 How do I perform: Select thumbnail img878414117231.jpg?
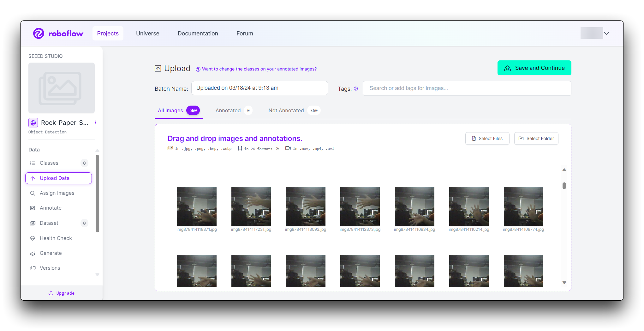click(x=251, y=206)
